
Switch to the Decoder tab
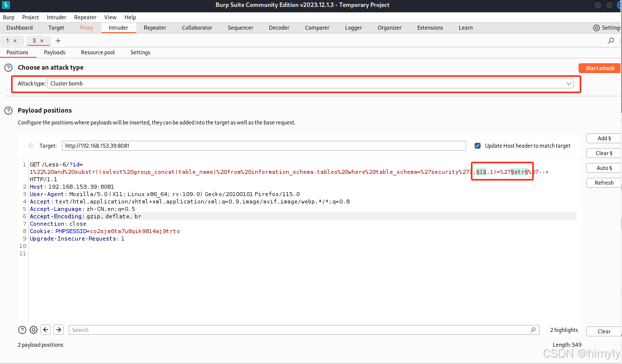(279, 28)
